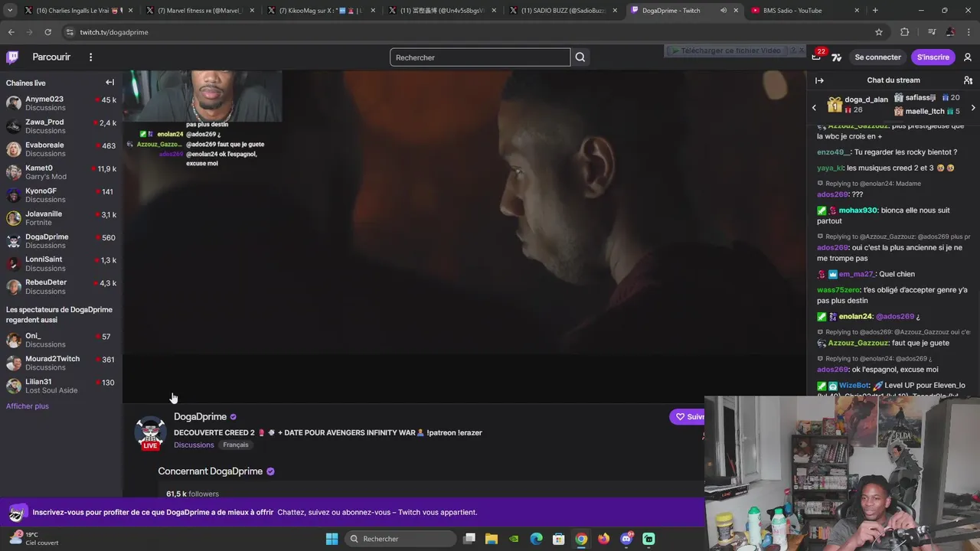Screen dimensions: 980x551
Task: Open Discord from taskbar
Action: [x=626, y=539]
